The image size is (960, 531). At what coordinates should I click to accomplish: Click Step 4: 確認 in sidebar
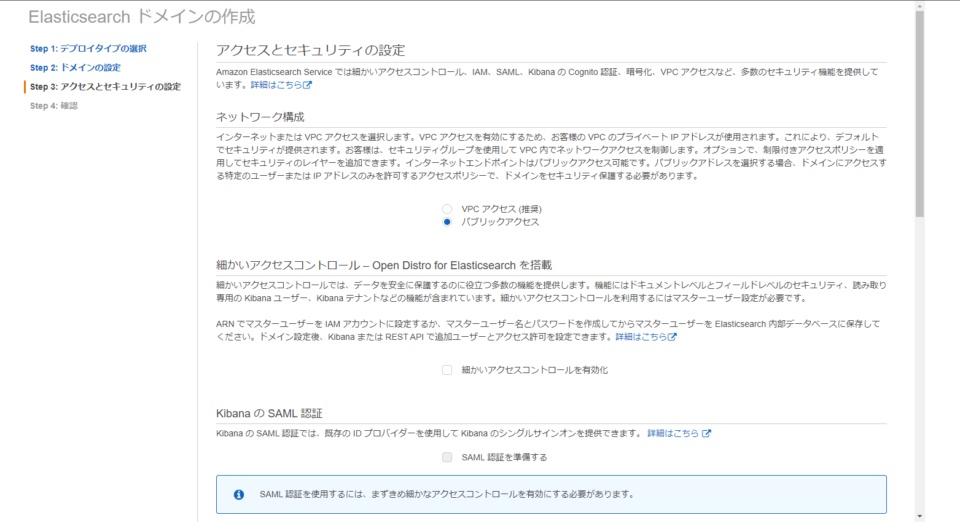[54, 106]
